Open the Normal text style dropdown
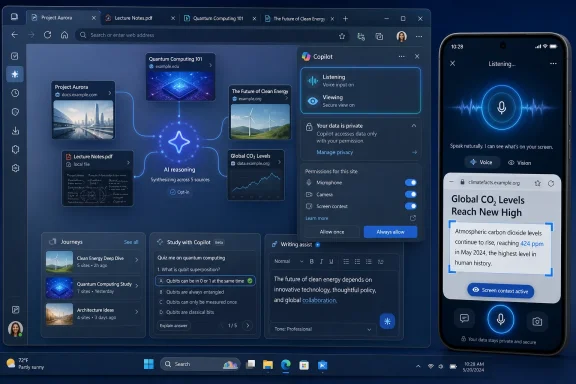Viewport: 576px width, 384px height. pyautogui.click(x=288, y=261)
